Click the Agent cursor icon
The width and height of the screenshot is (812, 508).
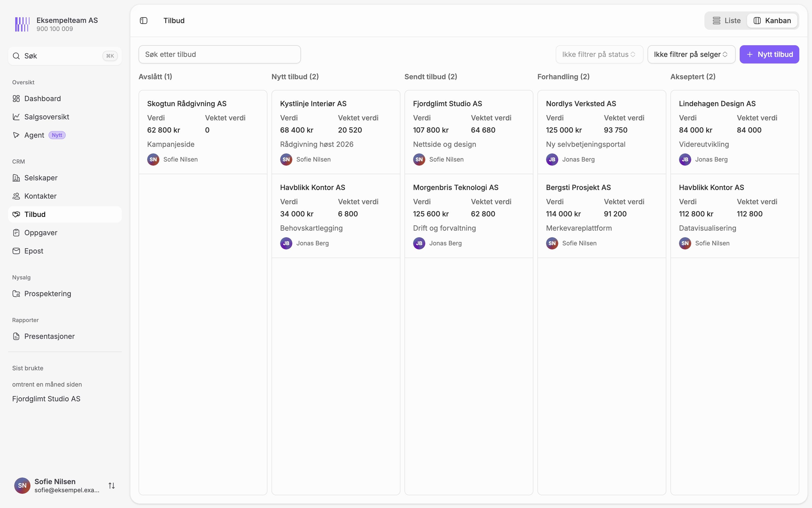click(x=16, y=135)
